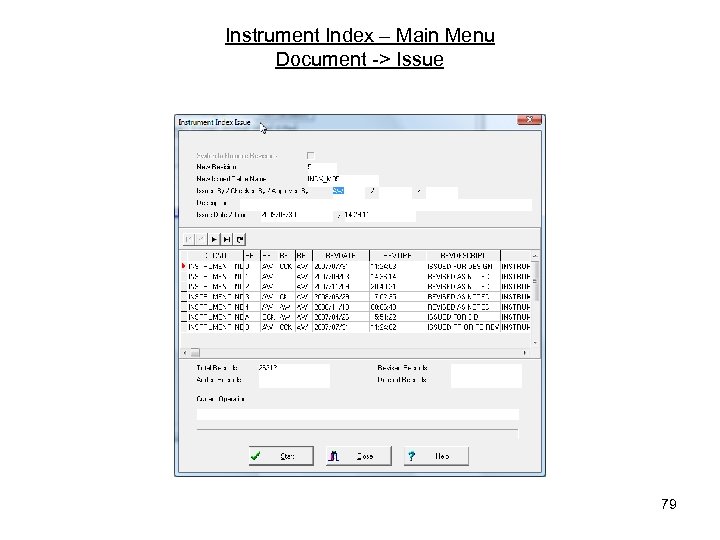The image size is (720, 540).
Task: Edit the New Revision field
Action: pyautogui.click(x=321, y=167)
